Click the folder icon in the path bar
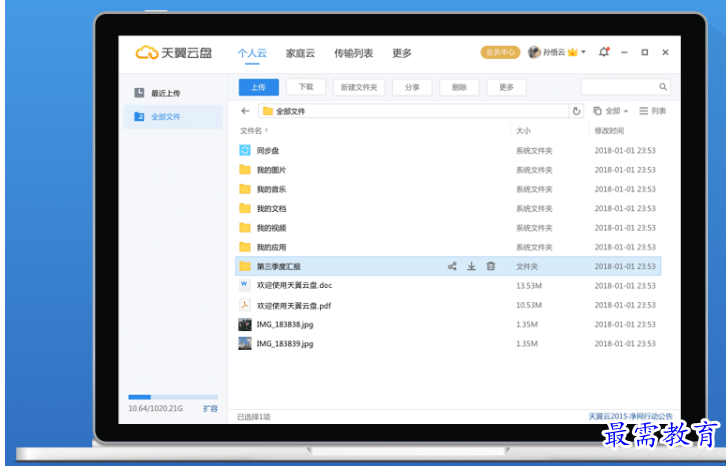The width and height of the screenshot is (726, 466). click(x=268, y=111)
